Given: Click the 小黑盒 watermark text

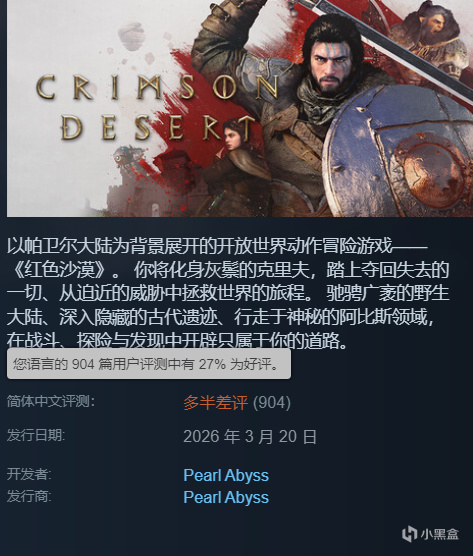Looking at the screenshot, I should (x=440, y=534).
